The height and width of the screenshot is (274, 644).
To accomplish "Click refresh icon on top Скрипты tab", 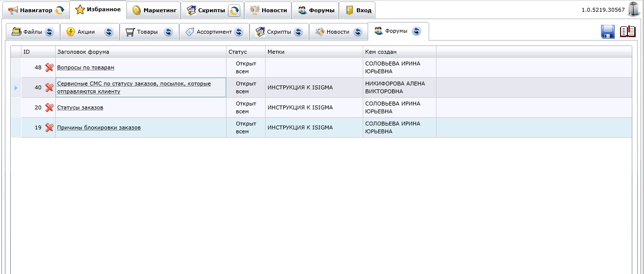I will [x=234, y=10].
